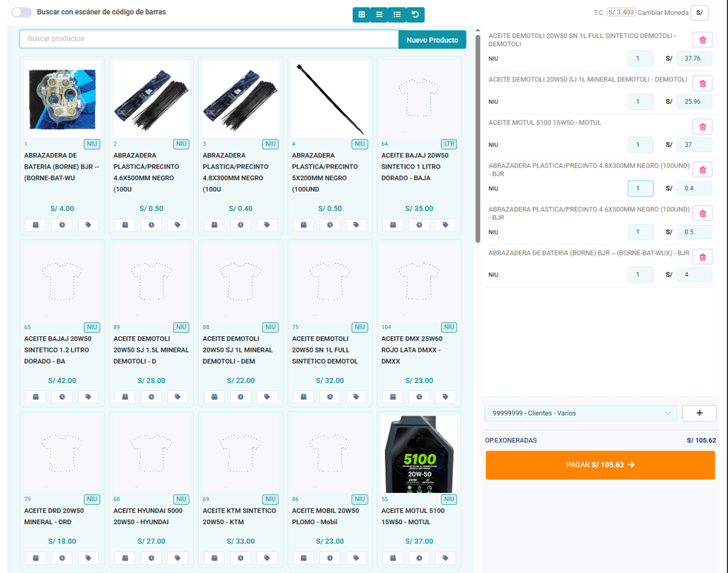Click the S/ 3.403 exchange rate
The width and height of the screenshot is (728, 573).
click(x=621, y=12)
